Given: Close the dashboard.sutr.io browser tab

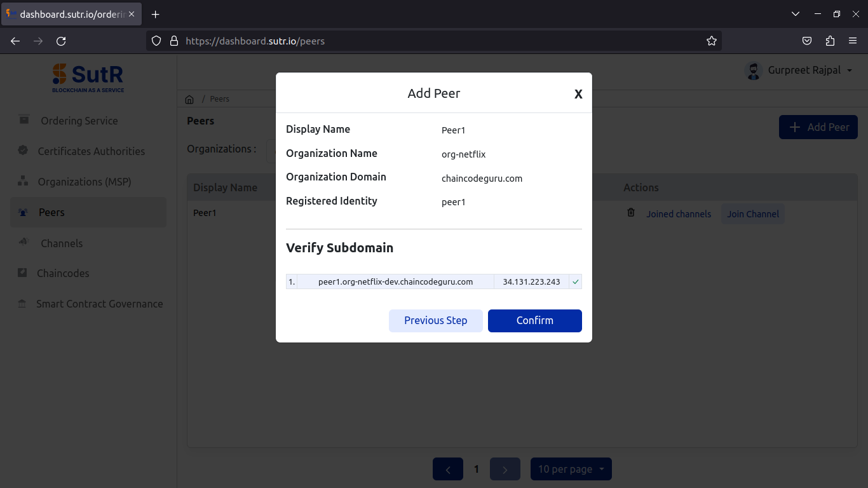Looking at the screenshot, I should coord(132,14).
